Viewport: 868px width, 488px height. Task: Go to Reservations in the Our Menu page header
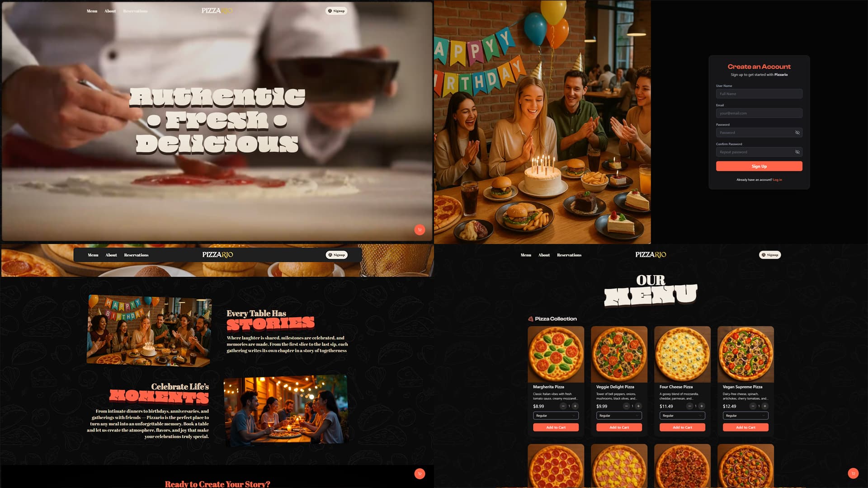[569, 255]
